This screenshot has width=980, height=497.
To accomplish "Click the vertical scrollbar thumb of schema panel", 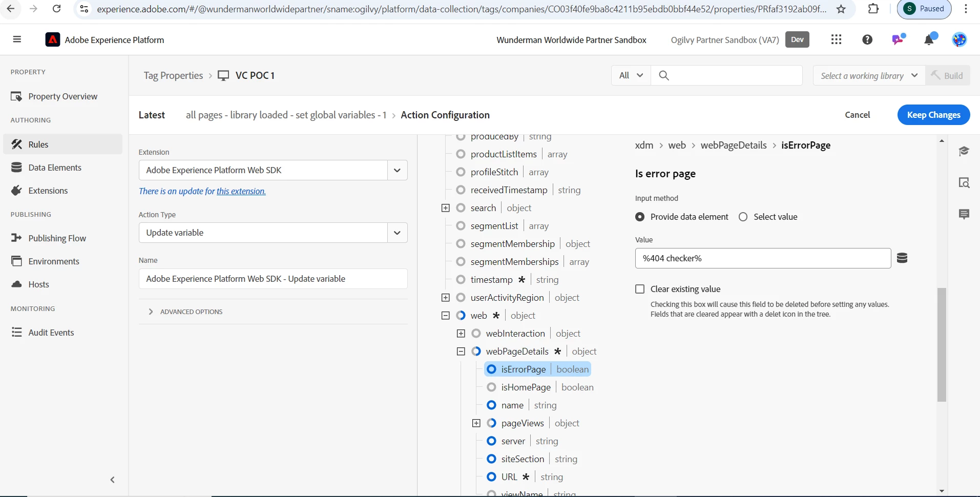I will 942,345.
